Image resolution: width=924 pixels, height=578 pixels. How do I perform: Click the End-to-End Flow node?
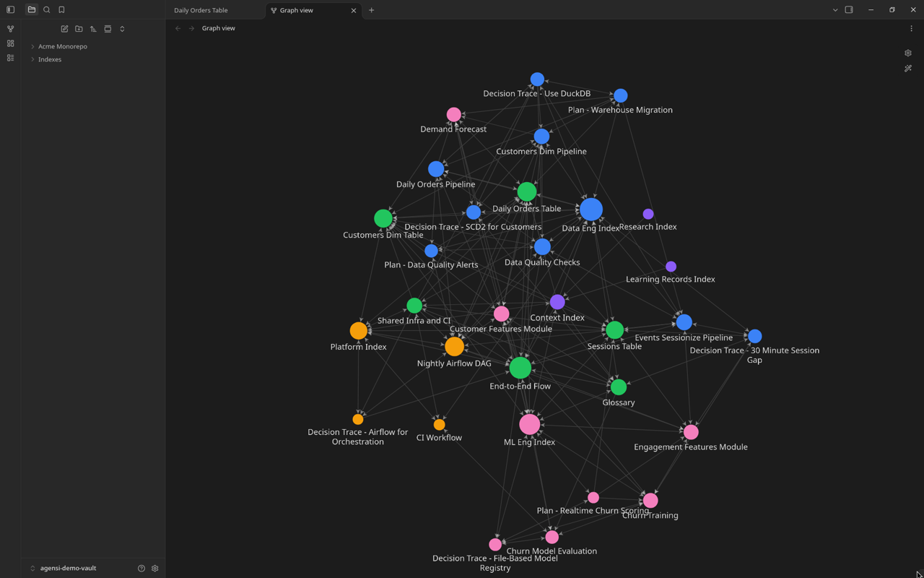[520, 368]
